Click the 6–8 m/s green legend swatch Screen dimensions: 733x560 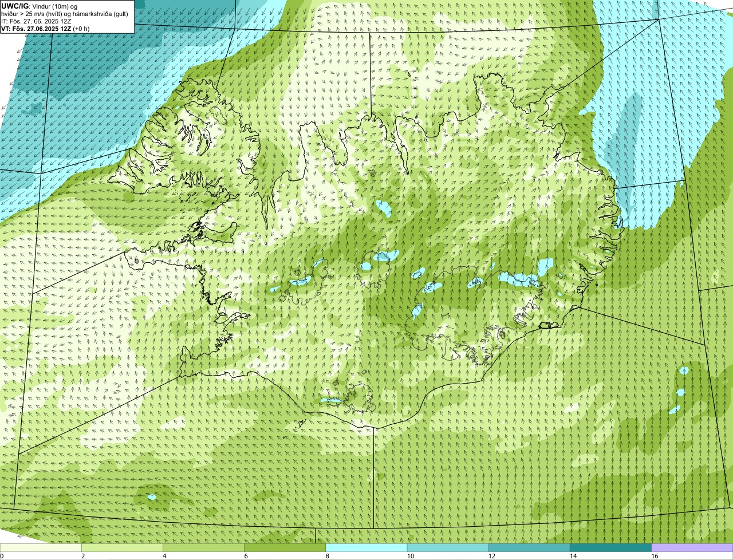(x=285, y=548)
